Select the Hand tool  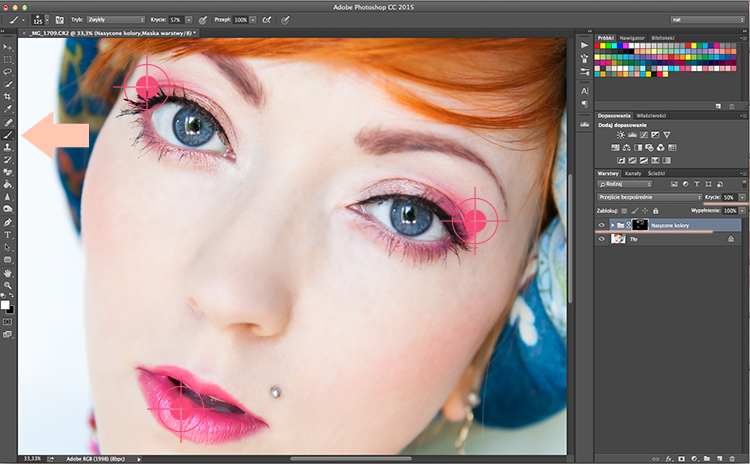click(x=8, y=273)
